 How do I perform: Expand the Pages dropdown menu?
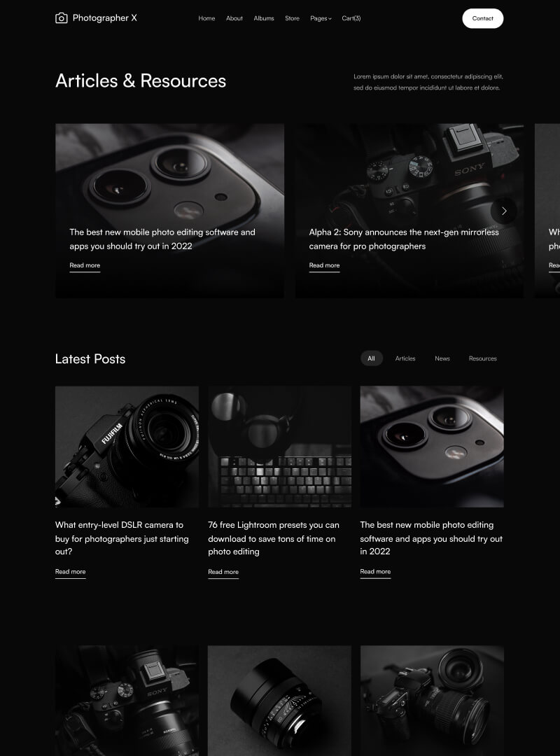coord(321,18)
